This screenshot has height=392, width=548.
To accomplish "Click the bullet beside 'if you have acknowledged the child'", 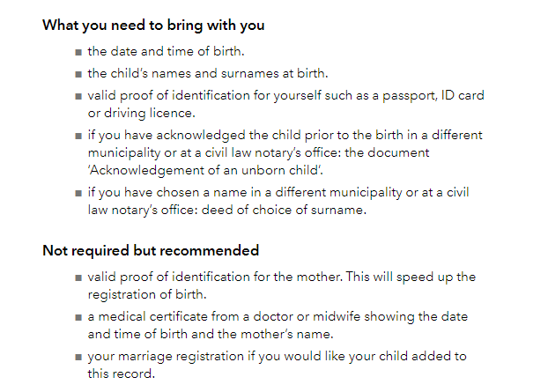I will [x=78, y=137].
